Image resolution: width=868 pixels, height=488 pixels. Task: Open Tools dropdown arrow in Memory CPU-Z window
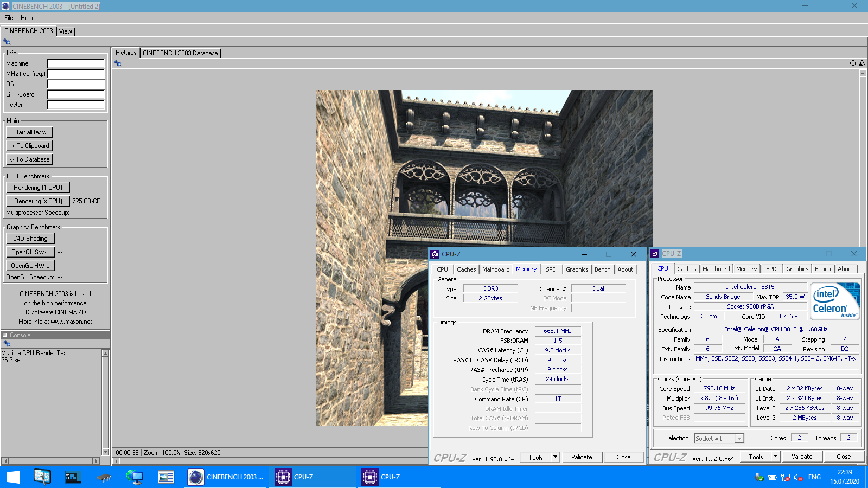coord(555,457)
